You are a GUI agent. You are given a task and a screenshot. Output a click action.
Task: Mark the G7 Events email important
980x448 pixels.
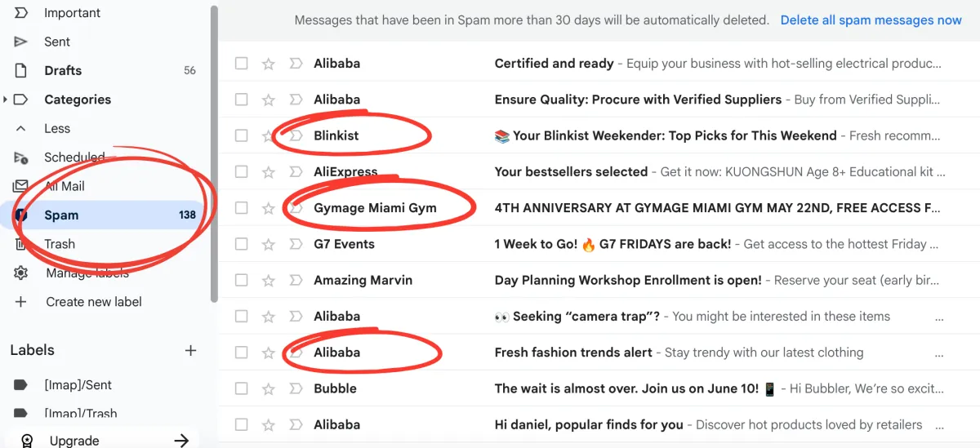296,244
